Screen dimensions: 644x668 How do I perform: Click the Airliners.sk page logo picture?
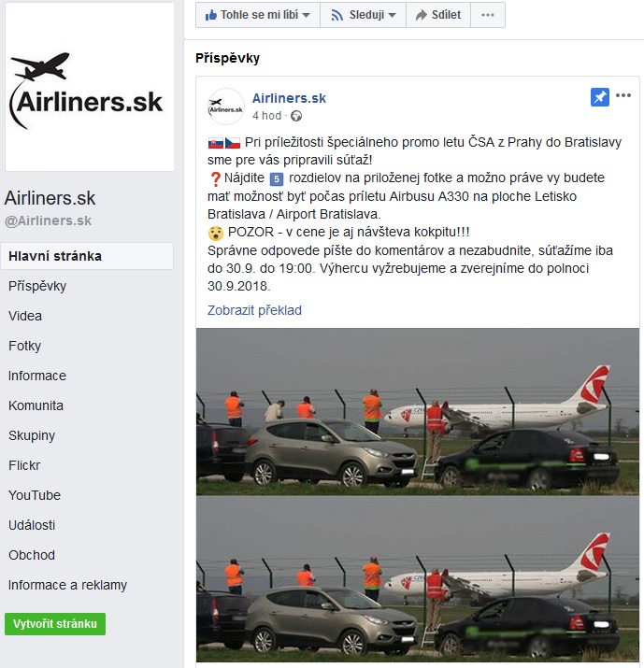[89, 87]
